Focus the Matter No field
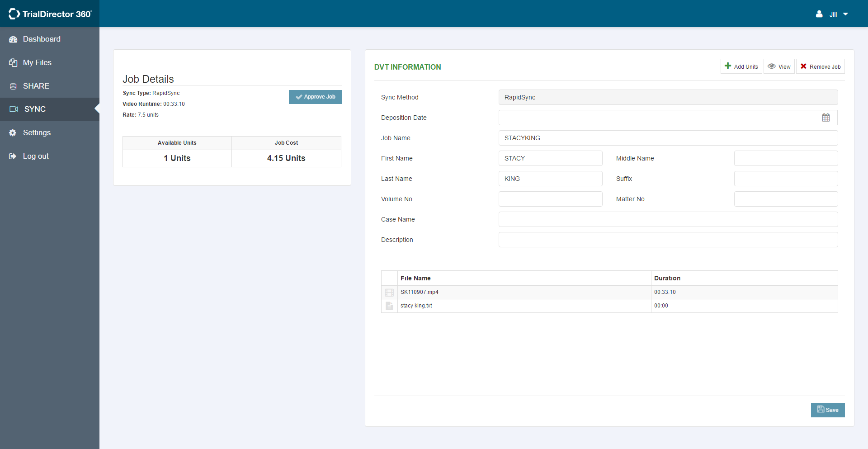 pyautogui.click(x=786, y=199)
